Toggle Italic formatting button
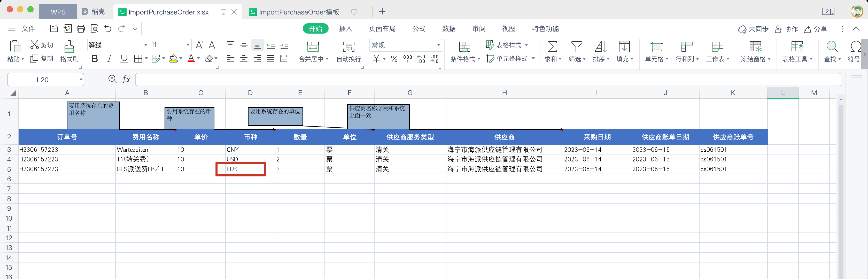The width and height of the screenshot is (868, 279). pos(109,59)
